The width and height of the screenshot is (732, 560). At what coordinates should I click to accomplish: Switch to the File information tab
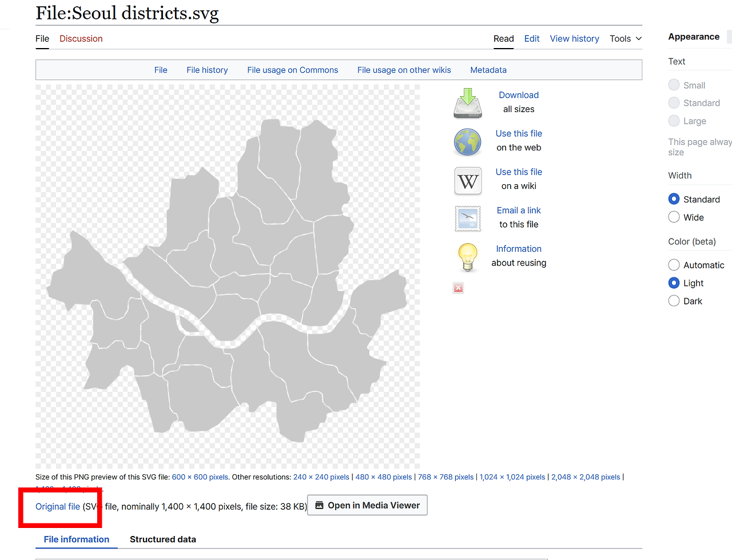pos(77,539)
